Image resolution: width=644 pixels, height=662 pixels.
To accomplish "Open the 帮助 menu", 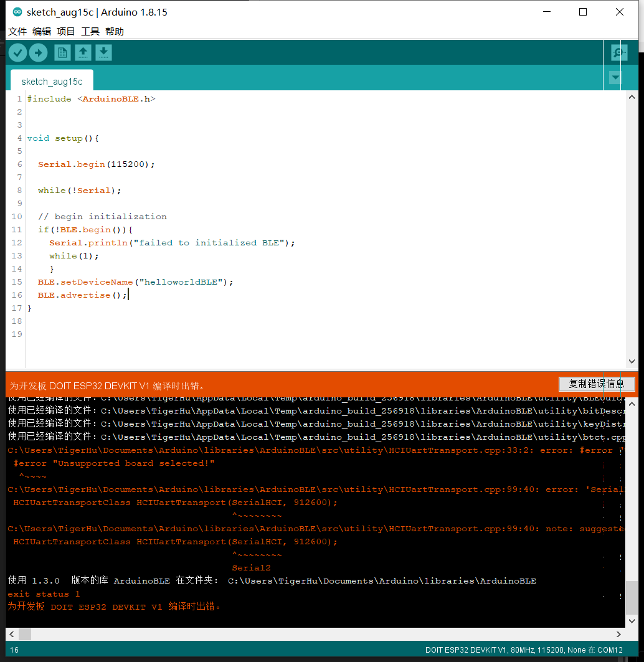I will (114, 31).
